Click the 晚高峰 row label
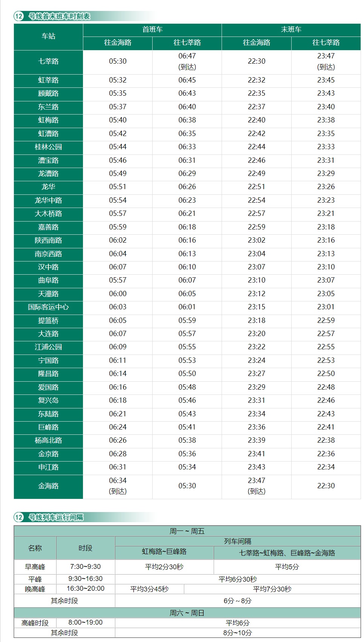 pyautogui.click(x=35, y=589)
